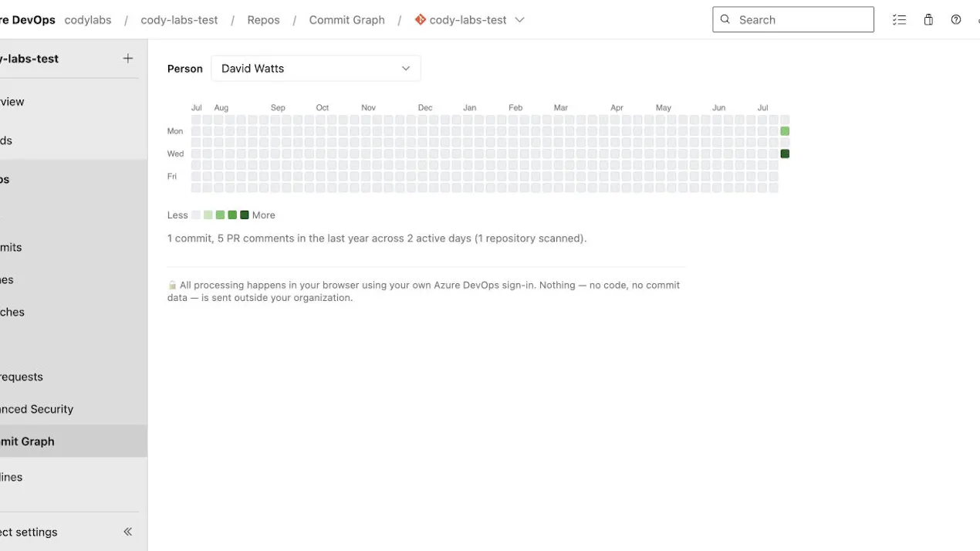980x551 pixels.
Task: Click the Commit Graph breadcrumb link
Action: click(x=346, y=20)
